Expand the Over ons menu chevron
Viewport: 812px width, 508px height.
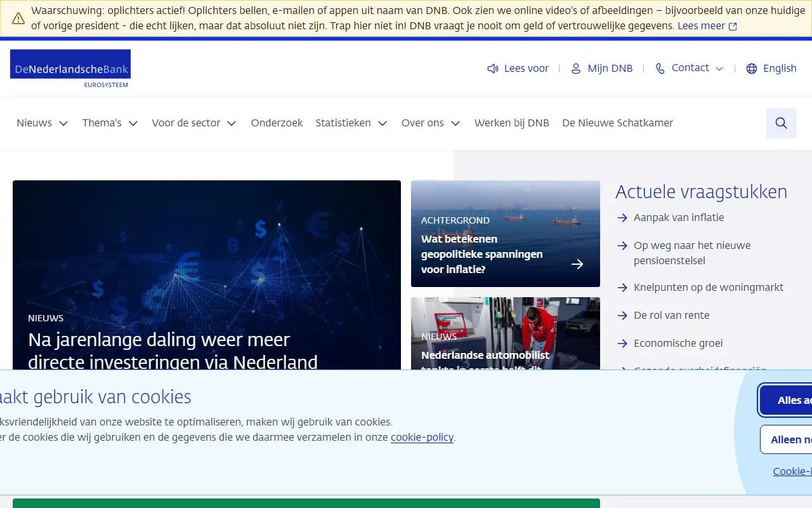455,123
